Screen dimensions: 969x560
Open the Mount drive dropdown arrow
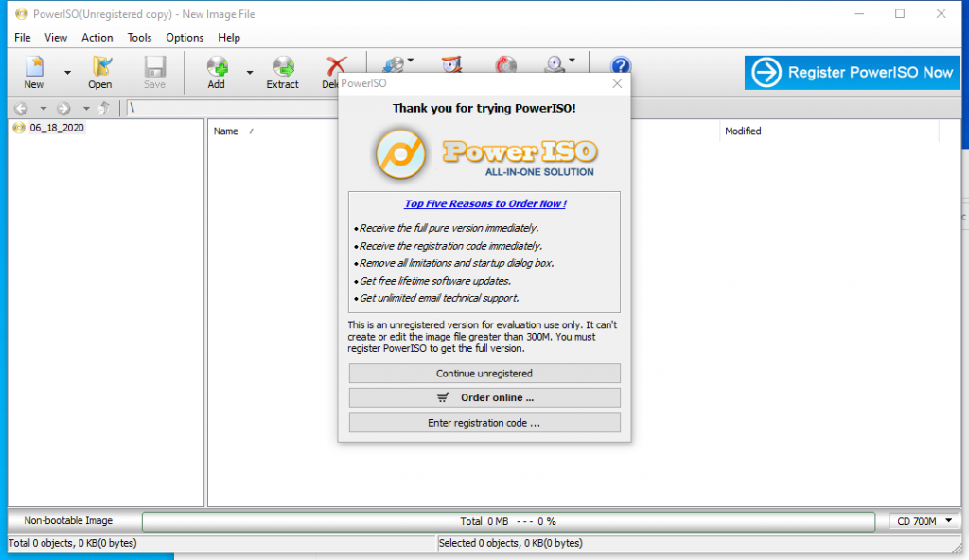point(572,61)
